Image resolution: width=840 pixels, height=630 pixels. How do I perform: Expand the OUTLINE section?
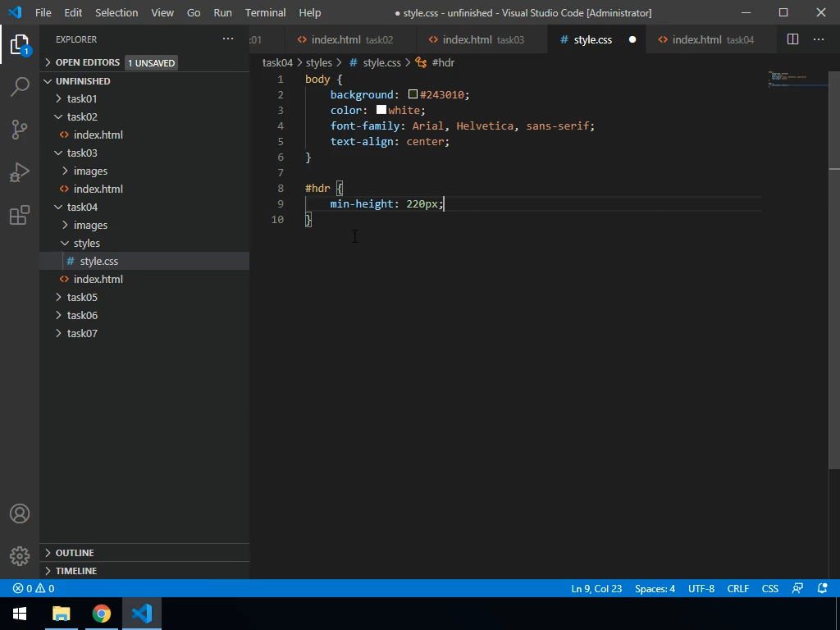[x=75, y=553]
